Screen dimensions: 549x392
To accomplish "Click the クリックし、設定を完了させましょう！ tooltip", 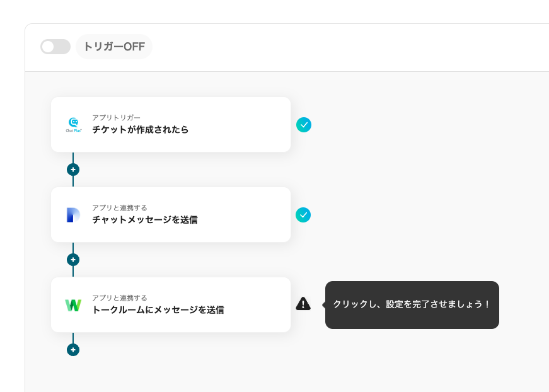I will pos(412,304).
